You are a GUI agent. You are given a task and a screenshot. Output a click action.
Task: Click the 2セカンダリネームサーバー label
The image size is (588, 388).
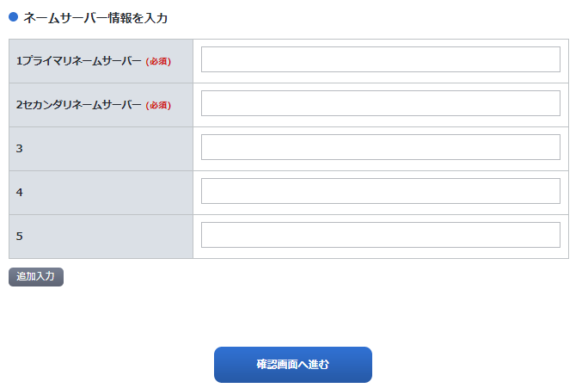78,105
